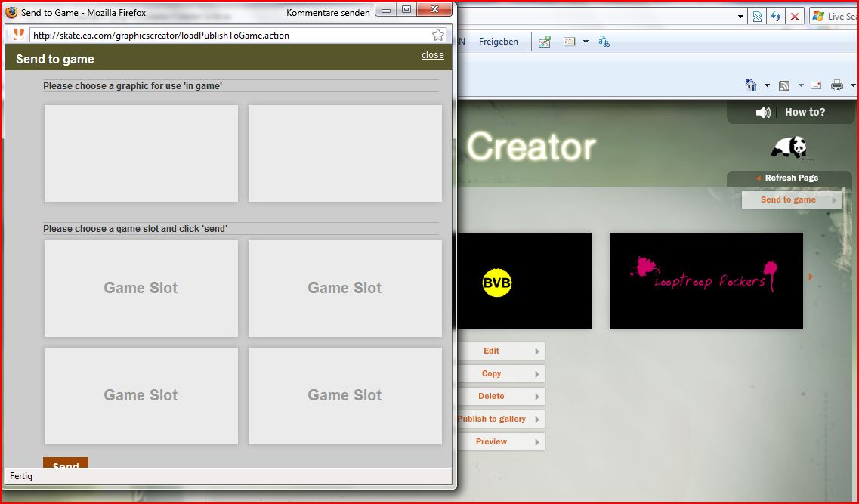Screen dimensions: 859x504
Task: Expand the dropdown arrow next to home icon
Action: [x=767, y=85]
